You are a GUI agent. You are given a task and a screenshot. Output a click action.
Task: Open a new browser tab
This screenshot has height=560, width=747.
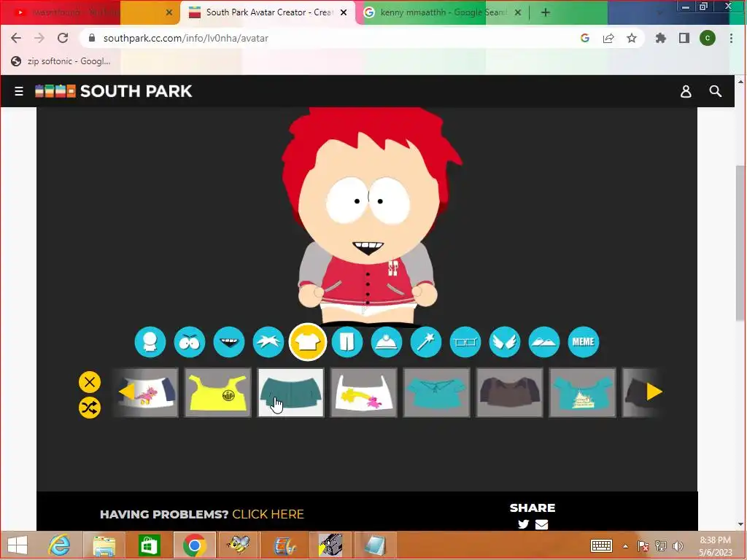click(x=546, y=12)
